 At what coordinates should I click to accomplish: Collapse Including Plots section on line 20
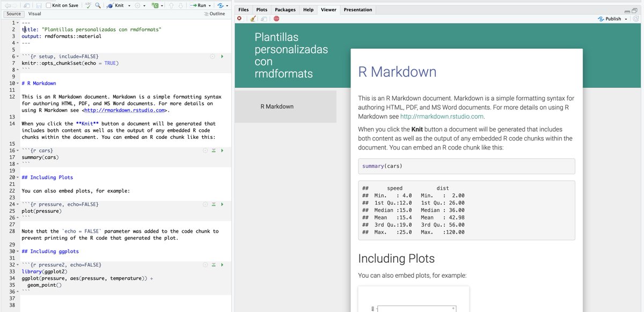point(17,177)
